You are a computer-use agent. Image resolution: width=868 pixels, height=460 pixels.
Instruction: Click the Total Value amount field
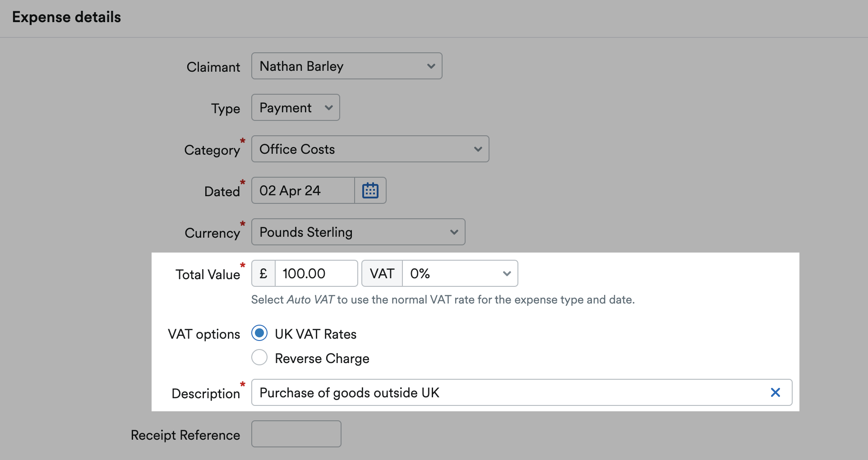coord(316,273)
